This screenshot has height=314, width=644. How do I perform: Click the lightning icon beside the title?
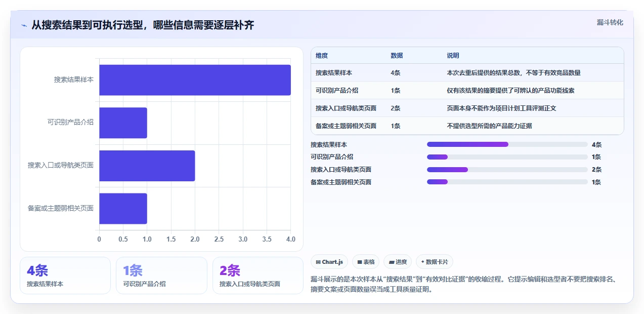click(x=24, y=25)
